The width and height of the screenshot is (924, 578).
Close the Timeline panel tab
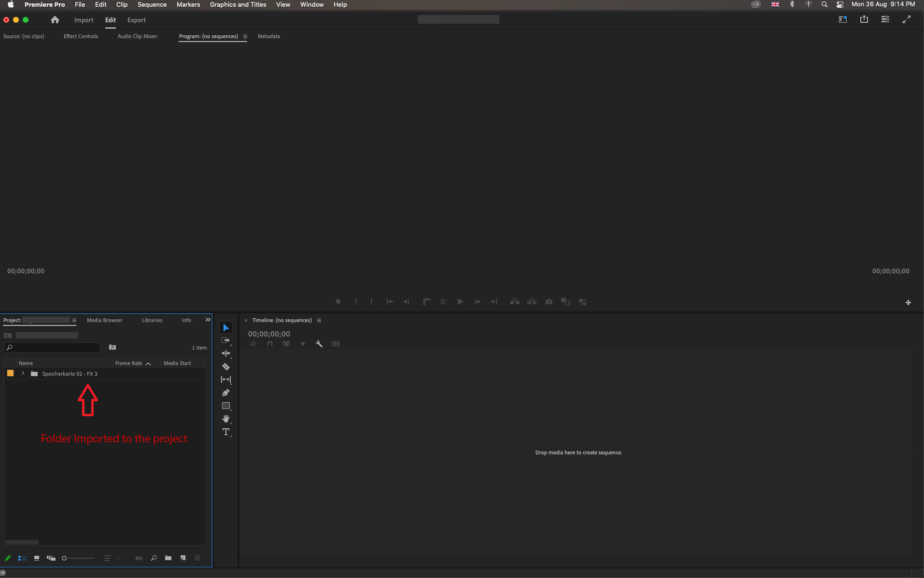coord(246,320)
